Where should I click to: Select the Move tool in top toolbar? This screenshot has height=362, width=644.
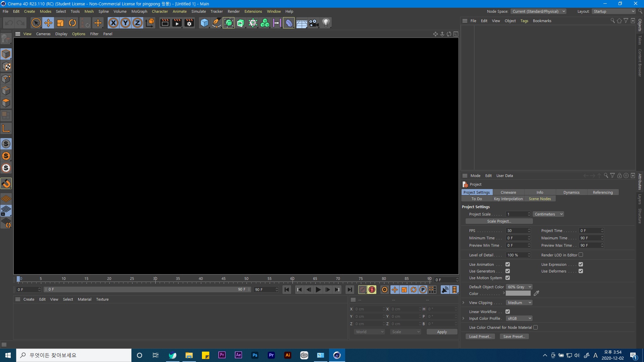coord(48,23)
